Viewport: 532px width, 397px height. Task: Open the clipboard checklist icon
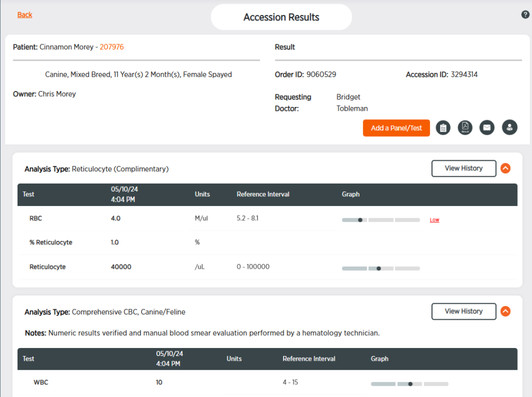[443, 128]
